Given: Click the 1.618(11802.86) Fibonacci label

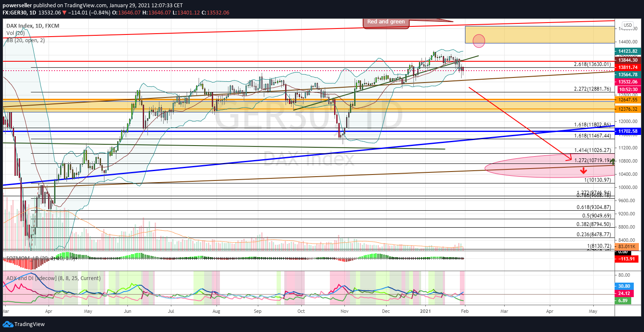Looking at the screenshot, I should (592, 125).
